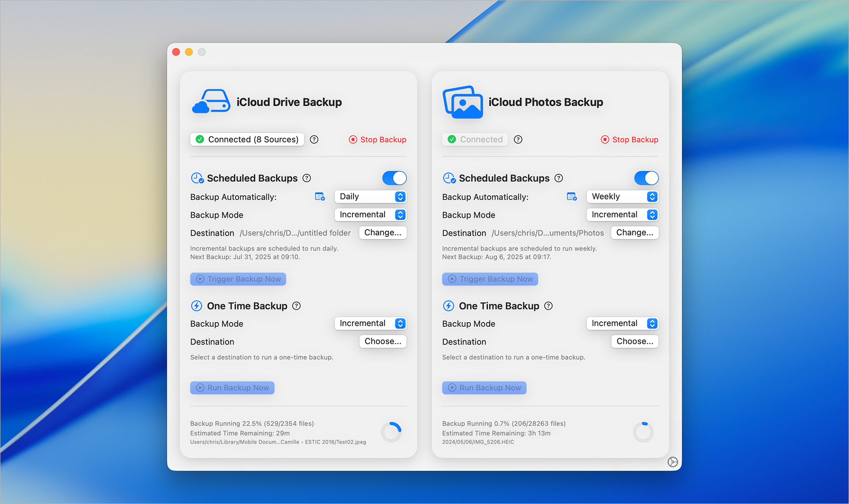Click the Photos Connected status button
849x504 pixels.
click(475, 139)
